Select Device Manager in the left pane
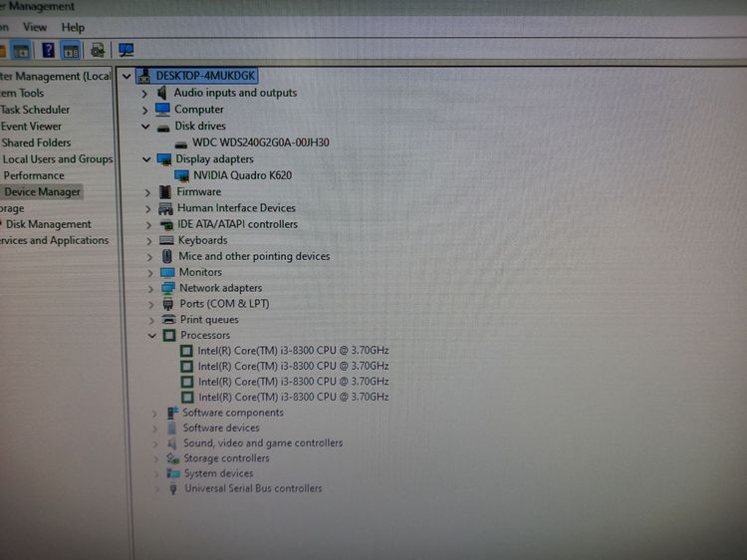The image size is (747, 560). (42, 192)
